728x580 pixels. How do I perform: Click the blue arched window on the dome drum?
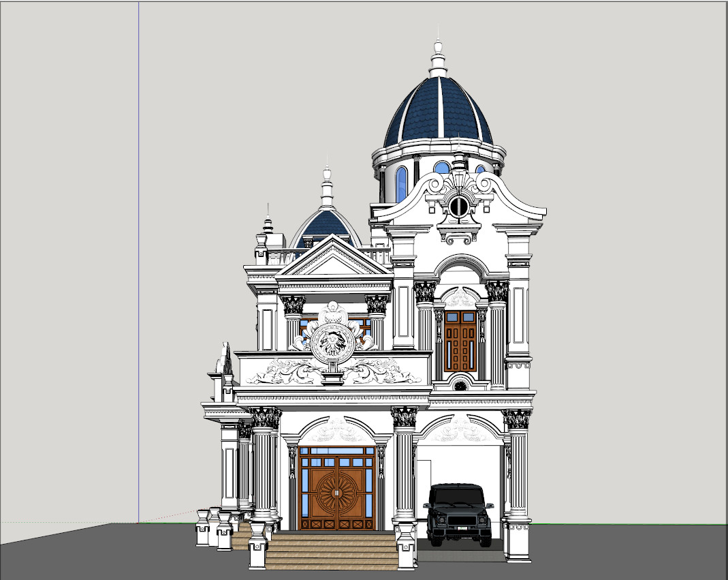coord(401,185)
